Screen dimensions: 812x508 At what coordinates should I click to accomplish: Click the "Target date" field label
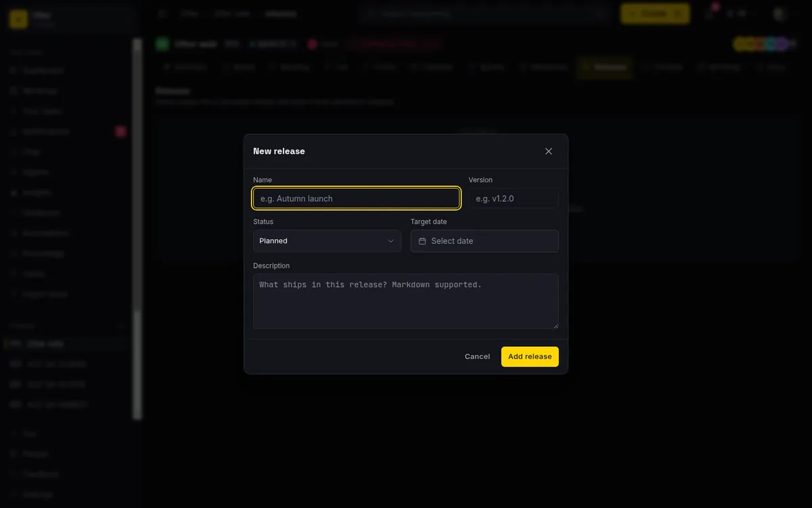(x=428, y=221)
